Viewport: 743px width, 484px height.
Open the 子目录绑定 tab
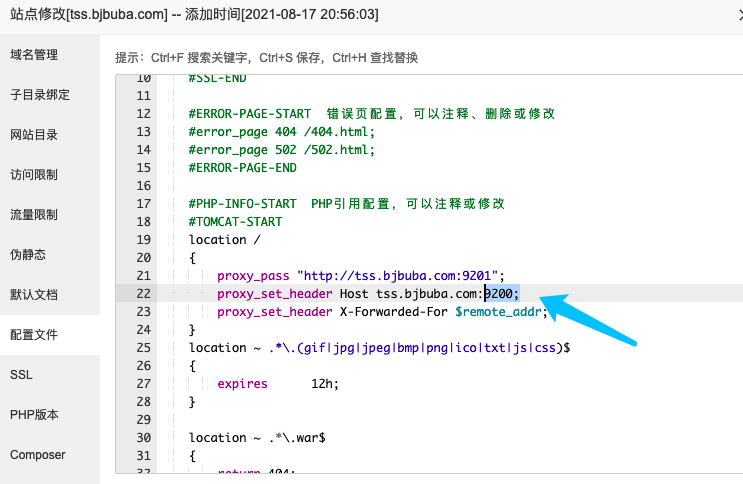40,95
